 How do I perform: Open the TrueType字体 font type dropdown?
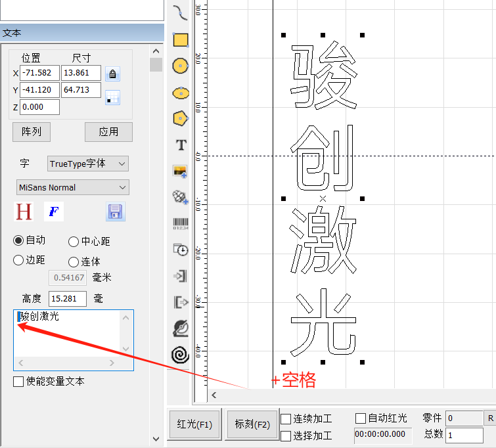88,164
